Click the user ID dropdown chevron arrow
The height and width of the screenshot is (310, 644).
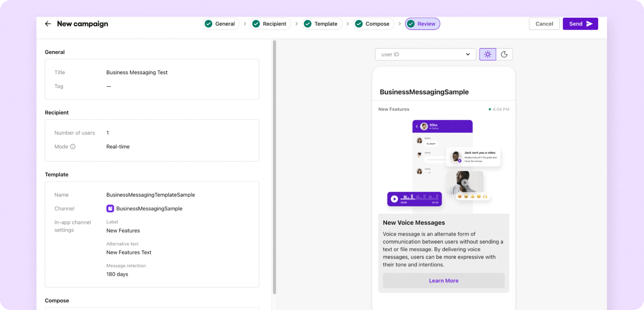pyautogui.click(x=468, y=55)
